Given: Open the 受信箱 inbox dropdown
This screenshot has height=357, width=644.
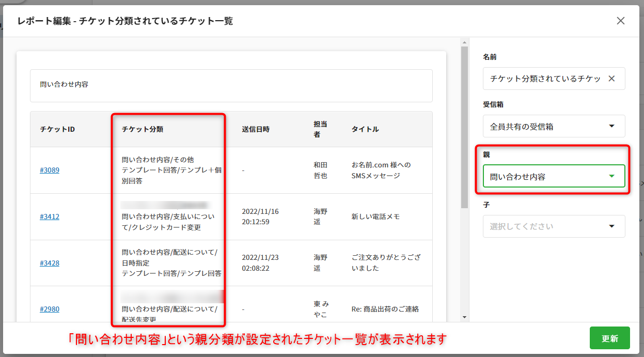Looking at the screenshot, I should (x=554, y=126).
